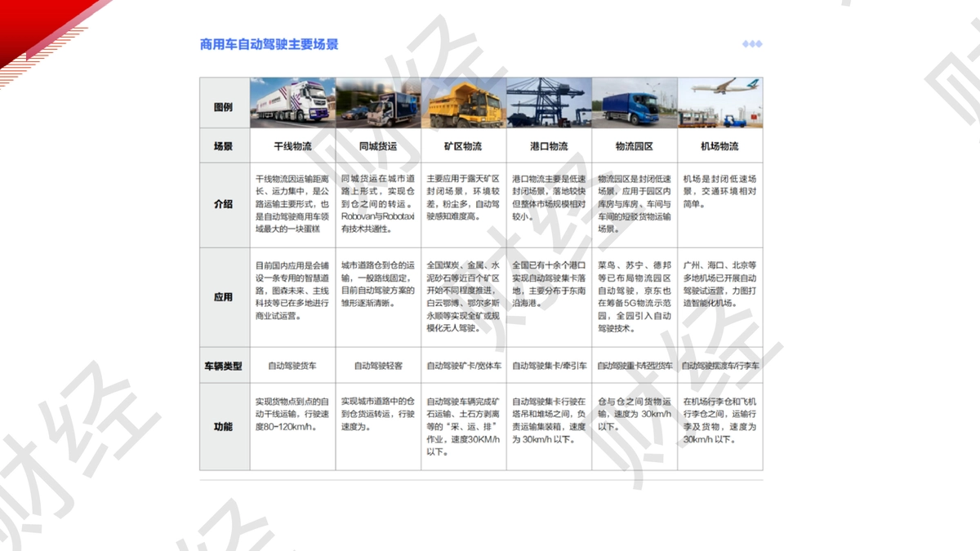Screen dimensions: 980x551
Task: Click the 车辆类型 row label
Action: [224, 366]
